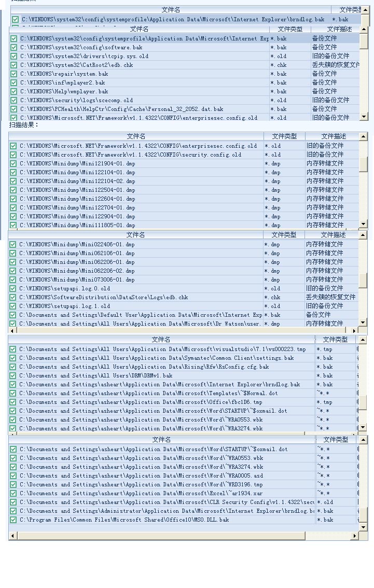Select the Mini122604-01.dmp row
Image resolution: width=374 pixels, height=588 pixels.
tap(184, 199)
